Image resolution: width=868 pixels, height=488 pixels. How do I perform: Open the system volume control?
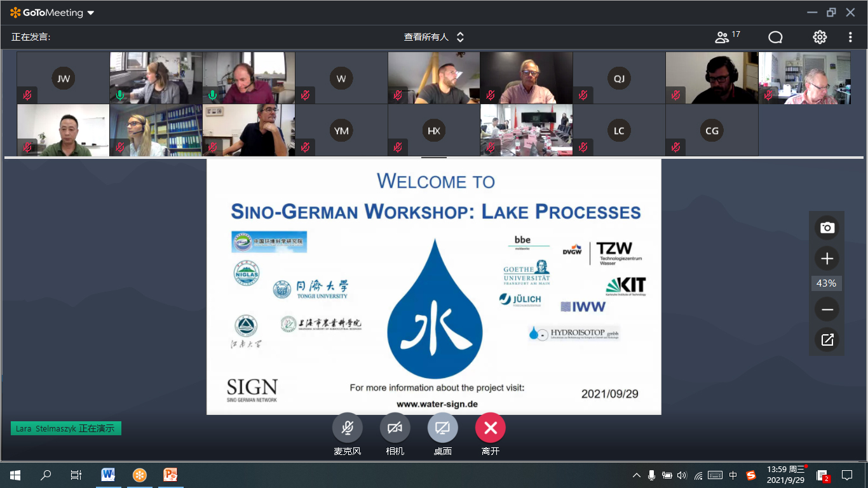click(x=682, y=475)
